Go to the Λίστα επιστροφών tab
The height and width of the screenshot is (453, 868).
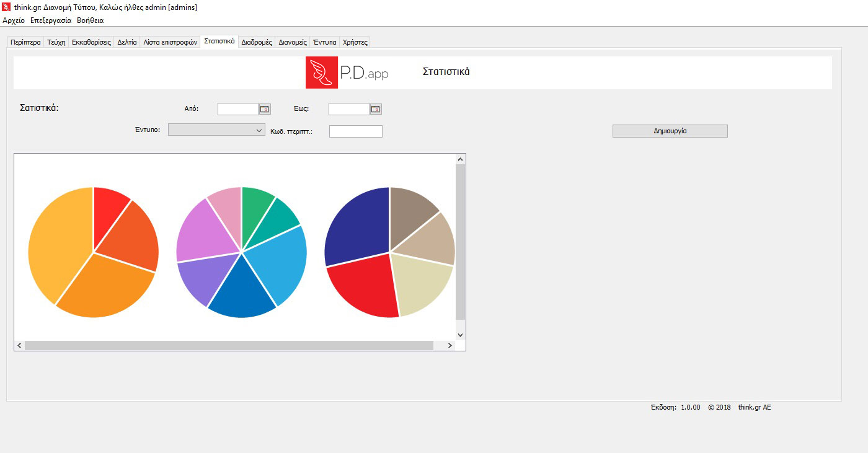[x=170, y=43]
